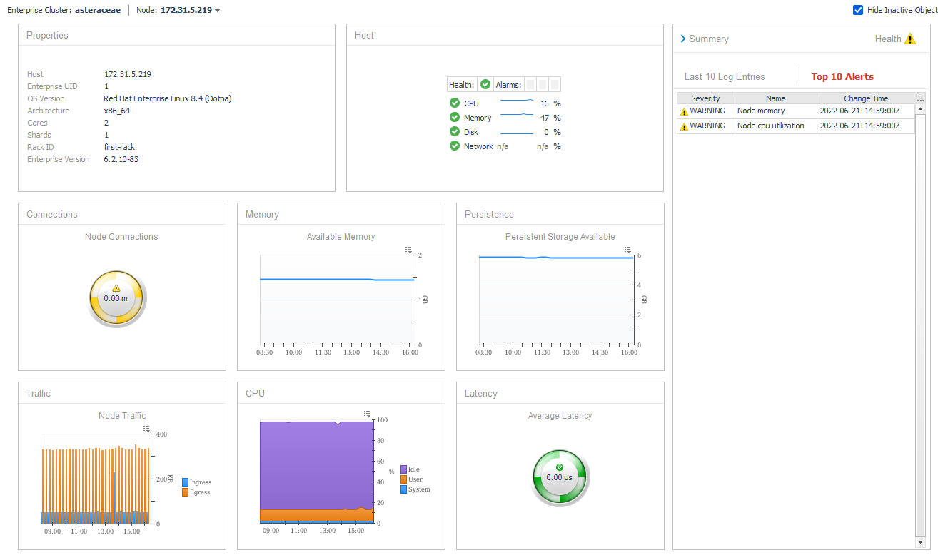Select the Architecture x86_64 value
This screenshot has width=938, height=560.
[117, 111]
